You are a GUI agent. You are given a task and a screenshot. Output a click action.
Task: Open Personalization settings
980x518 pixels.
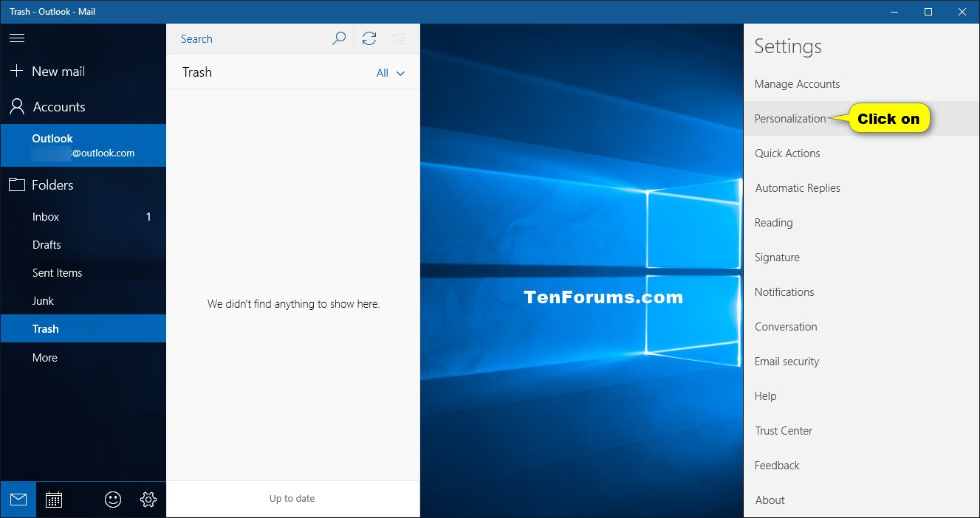(x=862, y=119)
